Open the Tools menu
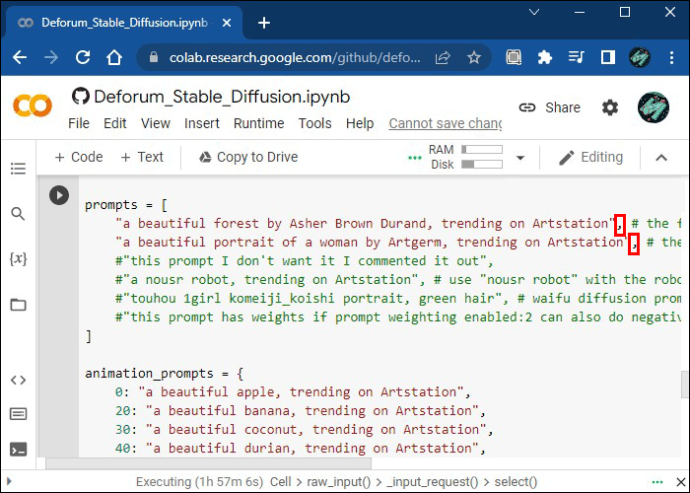690x493 pixels. pos(315,123)
